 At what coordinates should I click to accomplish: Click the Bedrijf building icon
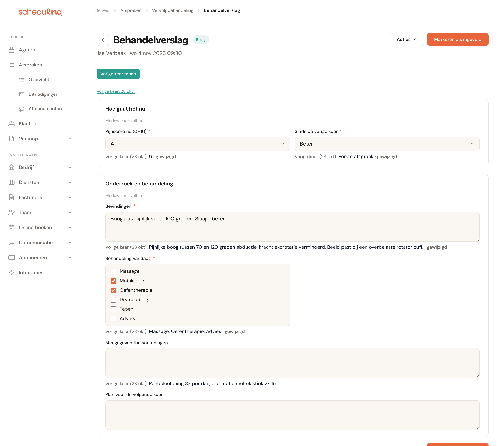click(x=12, y=168)
